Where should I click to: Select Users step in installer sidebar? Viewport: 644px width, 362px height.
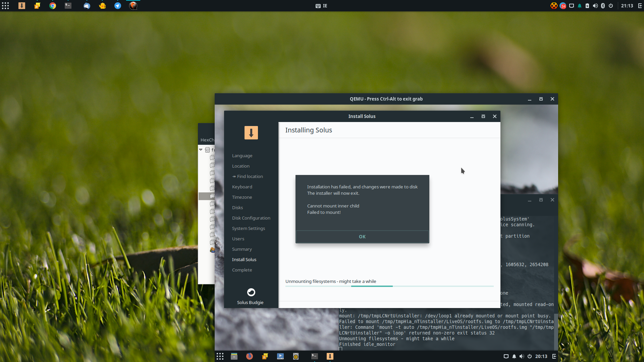238,239
